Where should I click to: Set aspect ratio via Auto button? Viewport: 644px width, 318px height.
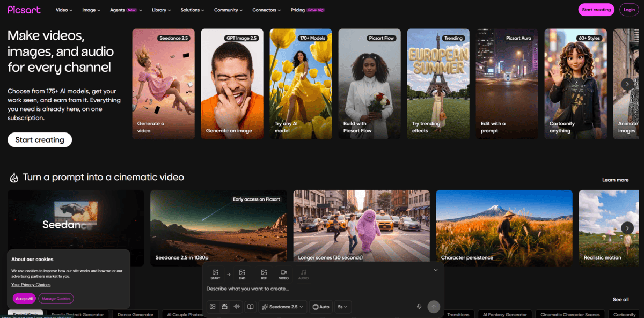(x=321, y=307)
